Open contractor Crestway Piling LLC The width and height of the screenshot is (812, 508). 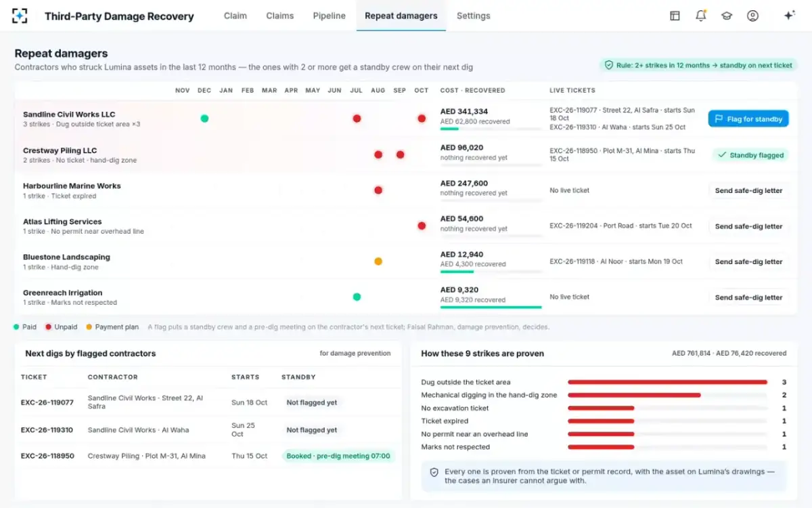pyautogui.click(x=60, y=150)
